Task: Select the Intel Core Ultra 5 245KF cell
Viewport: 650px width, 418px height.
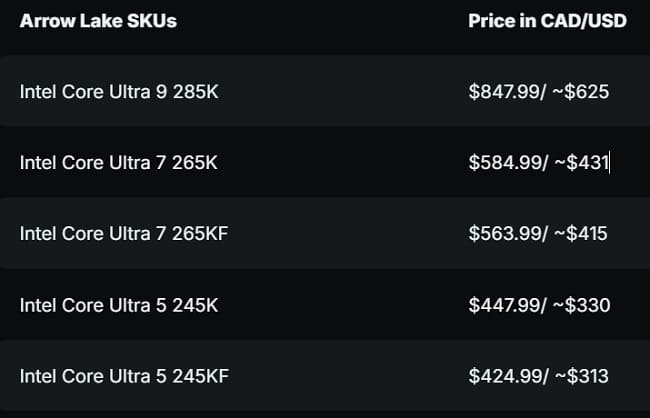Action: (x=124, y=376)
